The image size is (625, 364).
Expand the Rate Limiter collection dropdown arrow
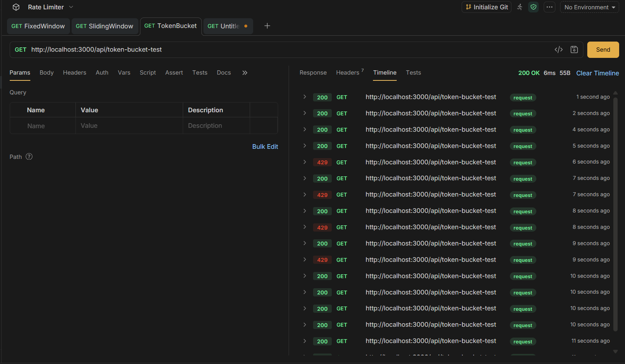point(71,7)
